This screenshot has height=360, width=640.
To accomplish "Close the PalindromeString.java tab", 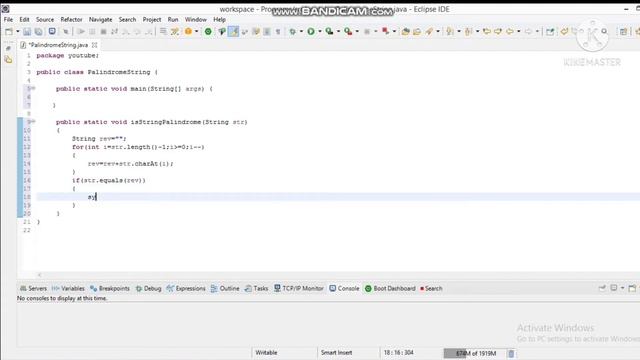I will pos(95,45).
